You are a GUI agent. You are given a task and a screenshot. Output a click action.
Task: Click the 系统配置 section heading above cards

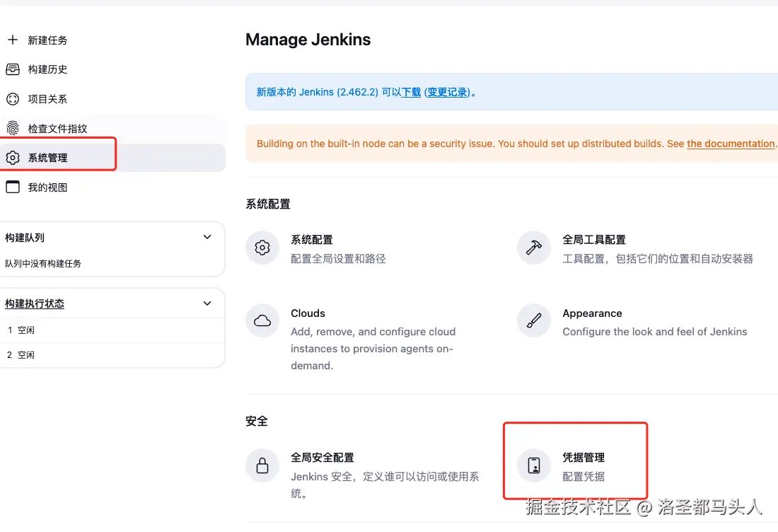(268, 204)
